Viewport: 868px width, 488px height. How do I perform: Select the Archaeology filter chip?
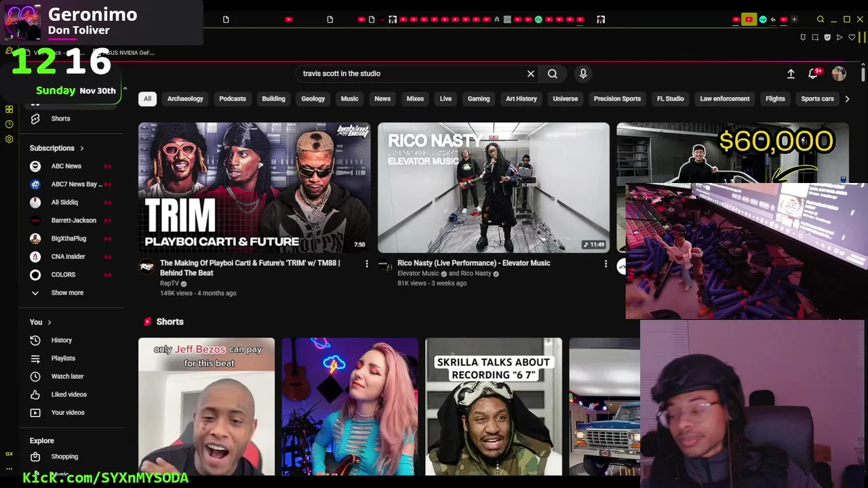185,99
